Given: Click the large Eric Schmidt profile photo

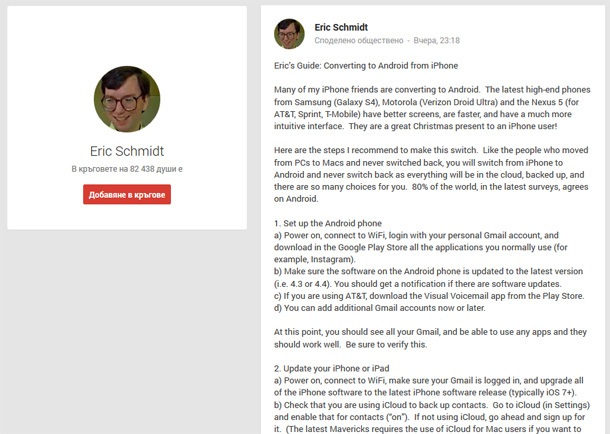Looking at the screenshot, I should point(127,99).
